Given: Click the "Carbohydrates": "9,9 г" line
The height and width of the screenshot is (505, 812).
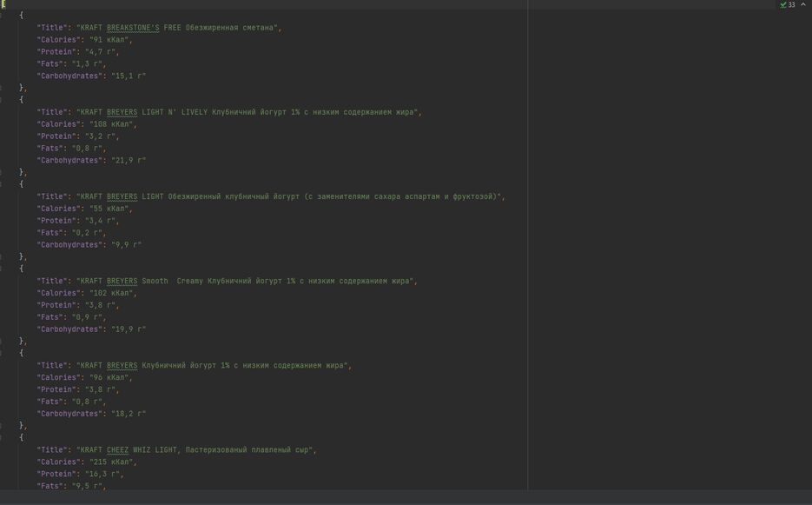Looking at the screenshot, I should (89, 245).
